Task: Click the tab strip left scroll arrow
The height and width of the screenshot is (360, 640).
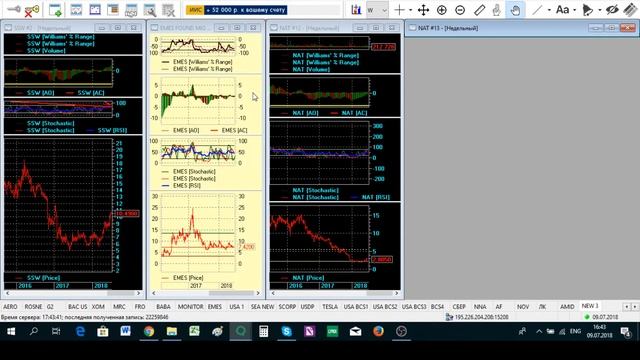Action: [x=627, y=307]
